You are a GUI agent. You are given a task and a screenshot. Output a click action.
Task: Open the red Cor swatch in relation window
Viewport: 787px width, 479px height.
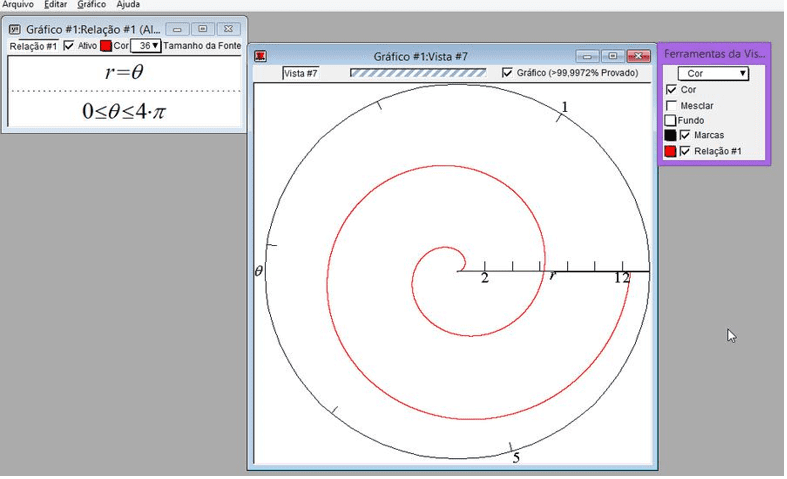(x=105, y=46)
